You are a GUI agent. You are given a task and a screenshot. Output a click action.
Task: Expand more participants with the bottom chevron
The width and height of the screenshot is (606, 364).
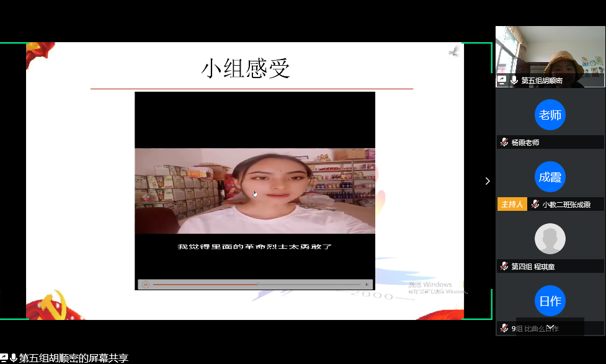(x=550, y=327)
